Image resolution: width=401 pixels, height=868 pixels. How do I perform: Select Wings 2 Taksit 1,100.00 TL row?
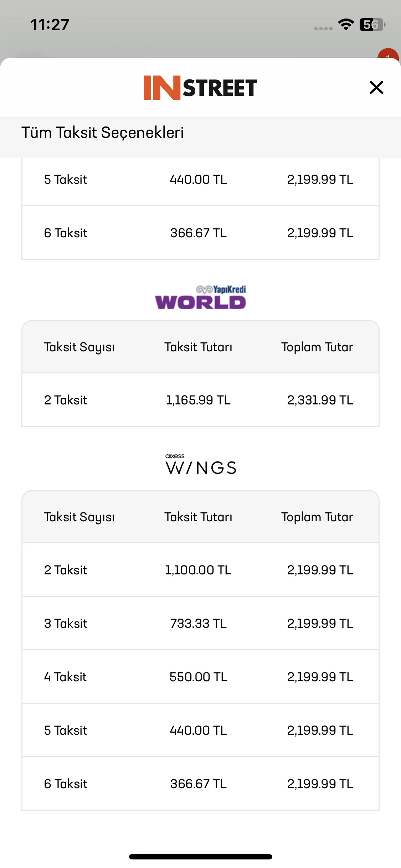[200, 570]
